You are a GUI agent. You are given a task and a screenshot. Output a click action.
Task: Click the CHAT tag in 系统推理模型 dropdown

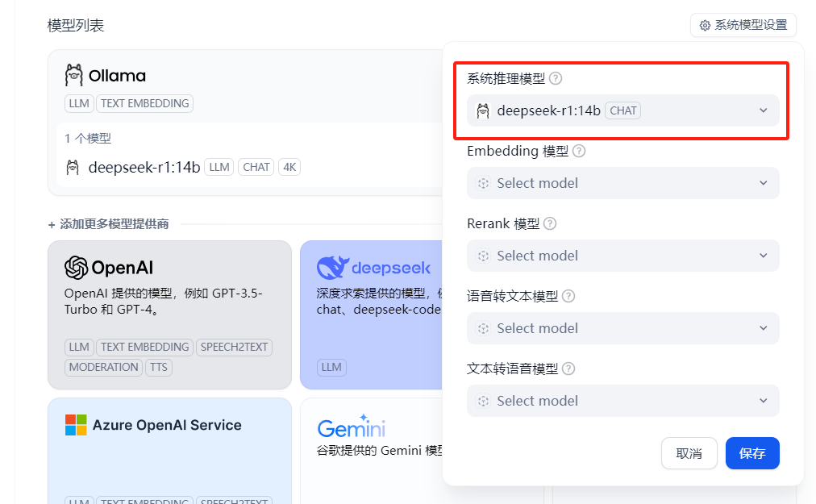click(623, 111)
